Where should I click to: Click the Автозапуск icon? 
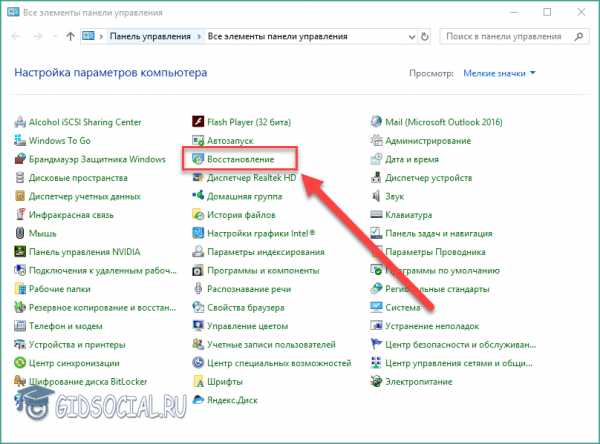pos(198,140)
